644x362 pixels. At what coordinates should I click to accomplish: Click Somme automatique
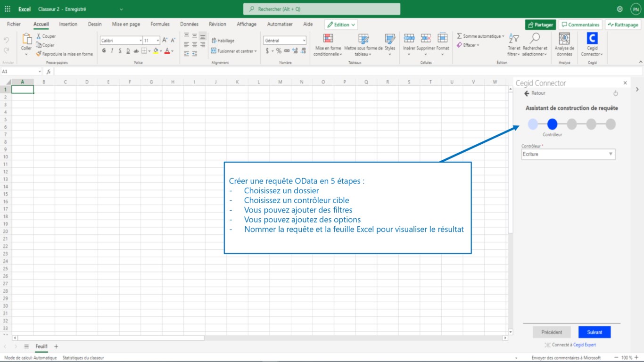[x=480, y=36]
